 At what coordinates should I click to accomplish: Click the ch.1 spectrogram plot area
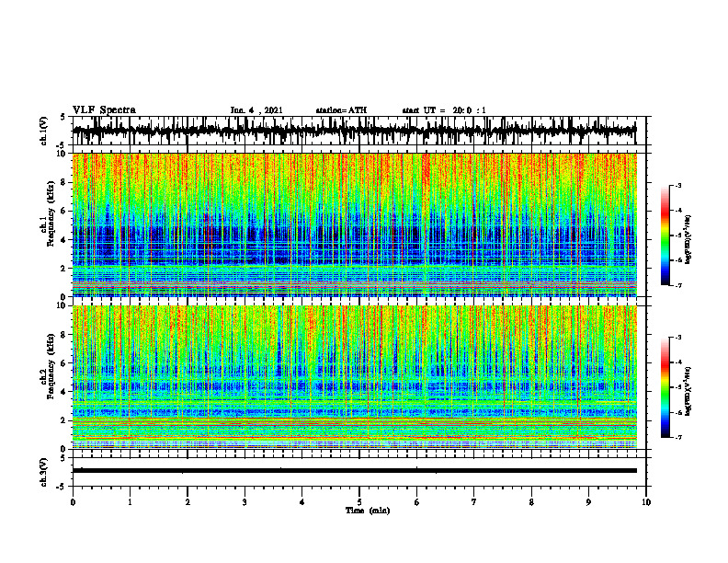(354, 224)
